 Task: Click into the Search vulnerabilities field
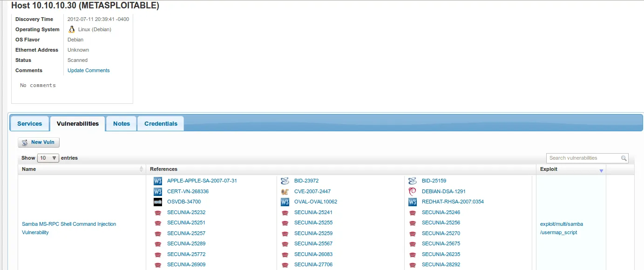pos(584,158)
